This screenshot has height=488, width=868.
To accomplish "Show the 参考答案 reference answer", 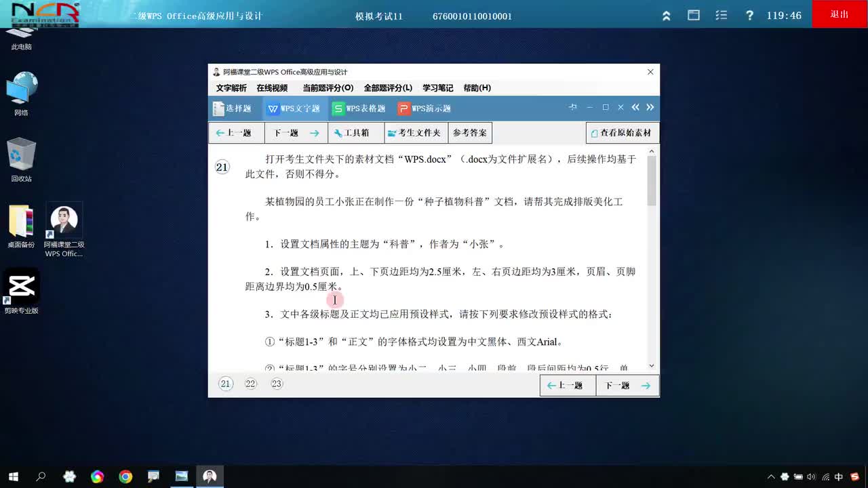I will (470, 133).
